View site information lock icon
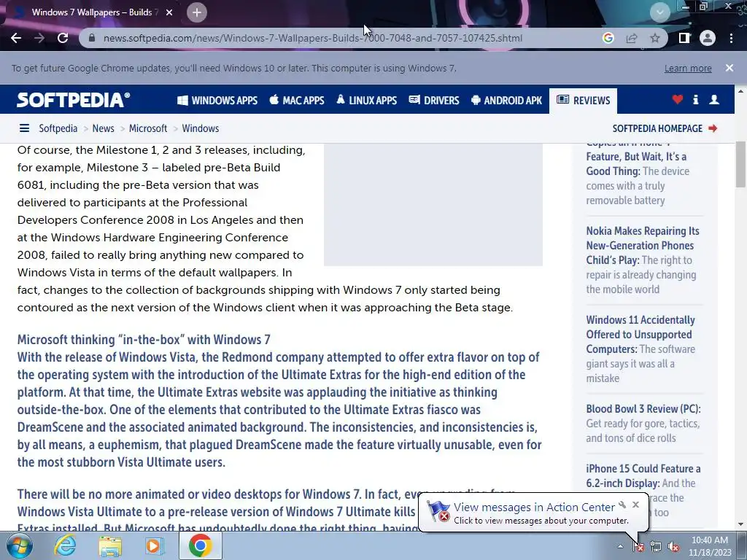 coord(93,38)
